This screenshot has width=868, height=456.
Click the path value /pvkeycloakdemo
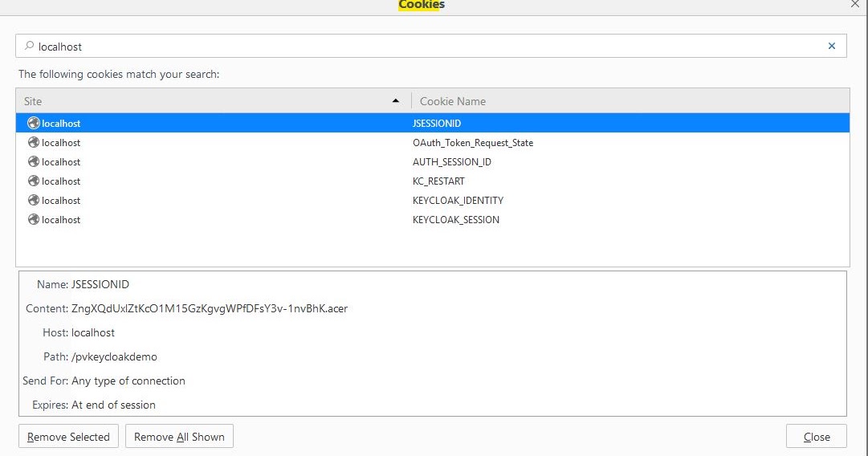(x=114, y=357)
